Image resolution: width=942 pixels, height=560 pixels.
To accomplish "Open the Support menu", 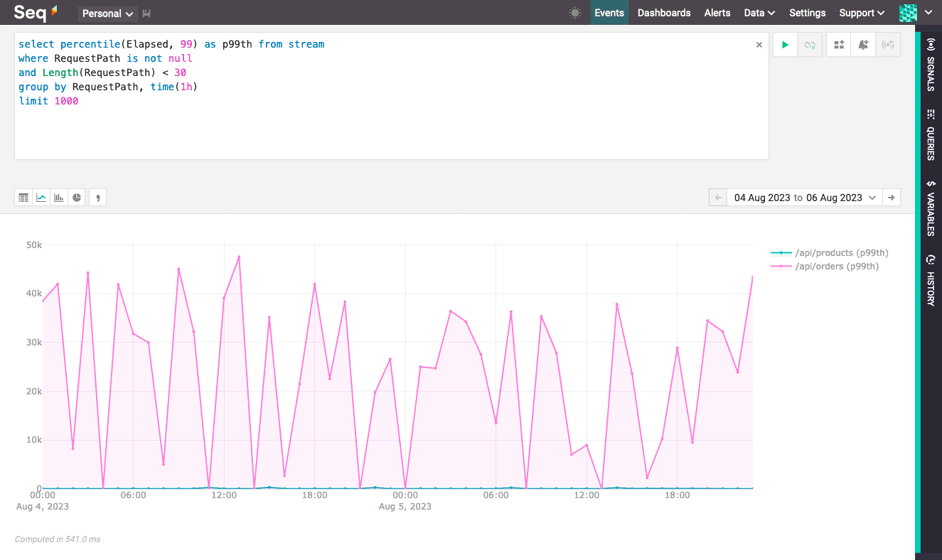I will click(862, 13).
